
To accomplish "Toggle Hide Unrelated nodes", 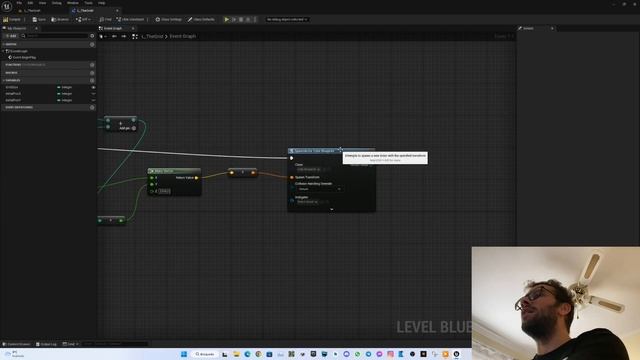I will [130, 19].
